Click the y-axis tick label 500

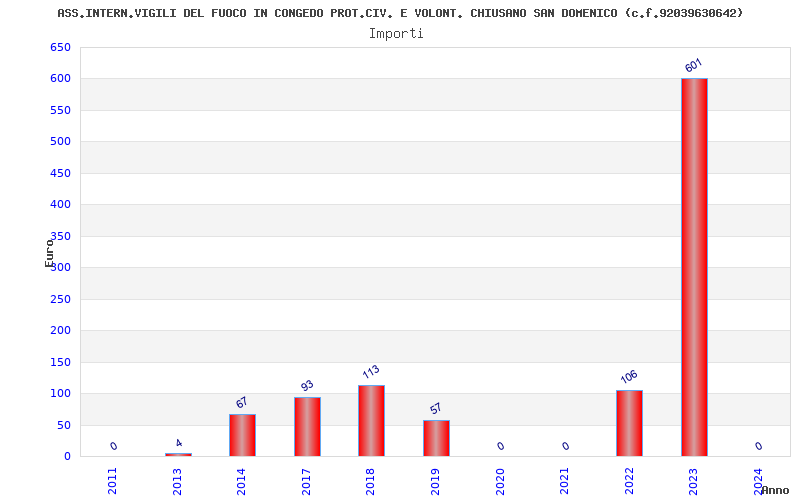click(60, 141)
